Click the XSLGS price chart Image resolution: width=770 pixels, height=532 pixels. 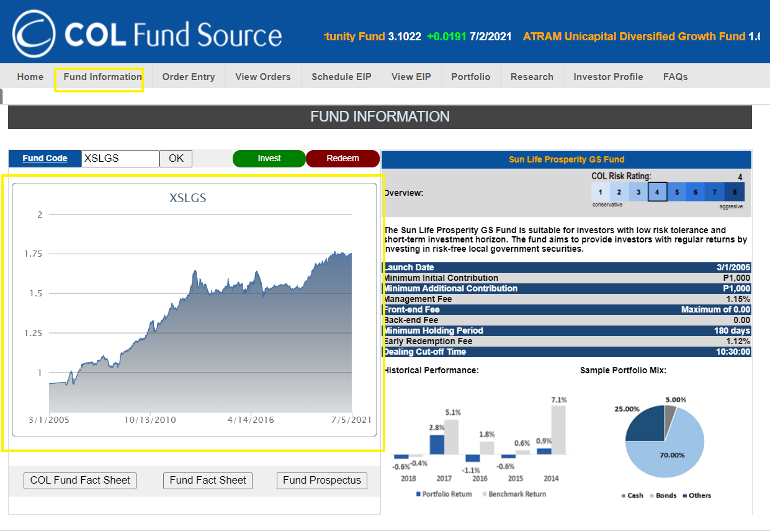pyautogui.click(x=194, y=309)
